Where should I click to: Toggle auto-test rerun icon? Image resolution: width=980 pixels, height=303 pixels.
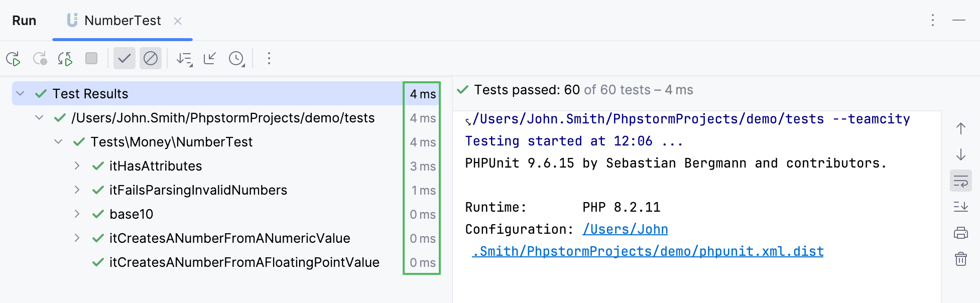[x=65, y=59]
